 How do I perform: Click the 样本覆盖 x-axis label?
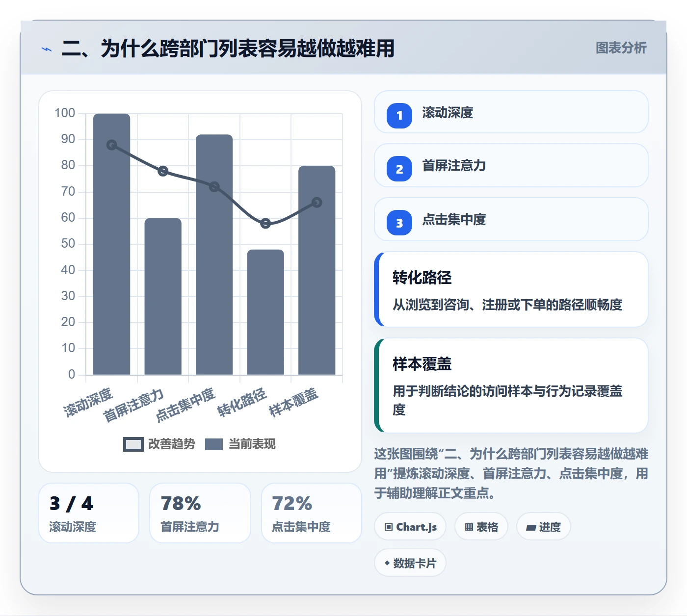click(x=294, y=402)
